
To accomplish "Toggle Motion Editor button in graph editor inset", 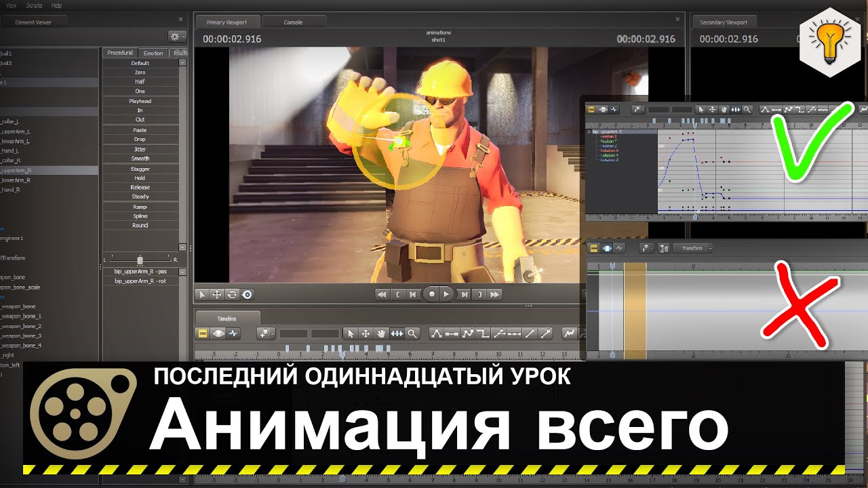I will (603, 109).
